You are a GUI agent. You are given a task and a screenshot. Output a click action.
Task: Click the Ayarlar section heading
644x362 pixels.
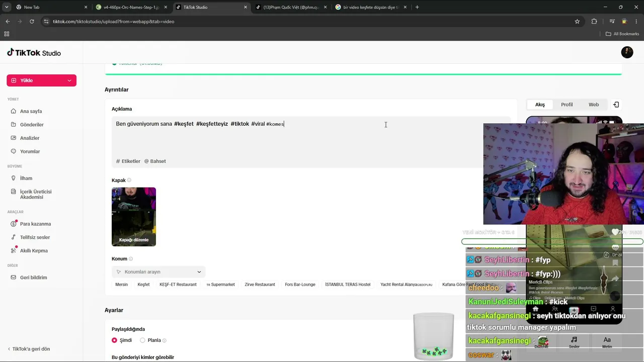coord(114,310)
